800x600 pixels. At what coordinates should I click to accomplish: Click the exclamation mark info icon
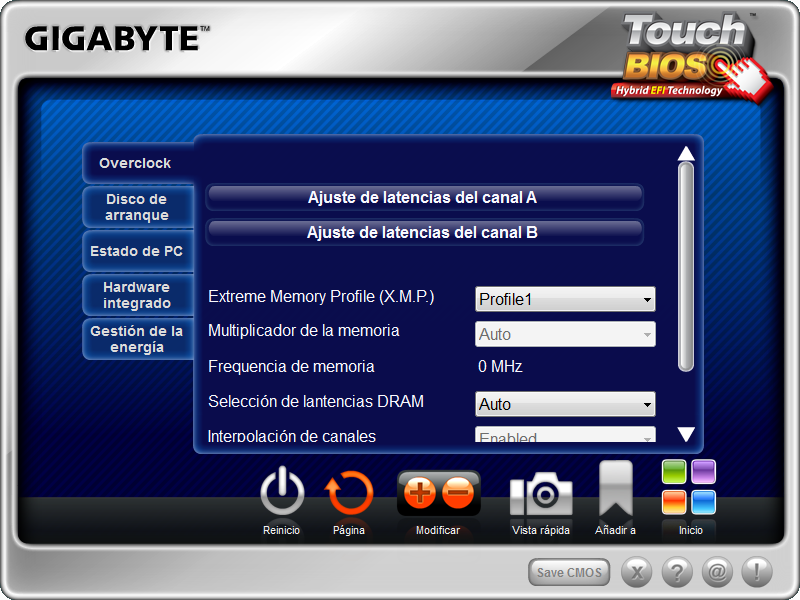click(x=757, y=573)
